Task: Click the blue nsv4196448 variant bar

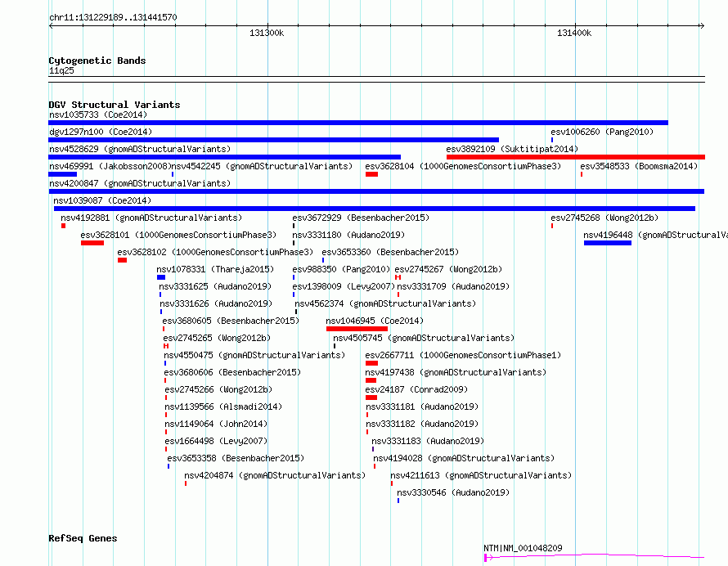Action: [x=607, y=243]
